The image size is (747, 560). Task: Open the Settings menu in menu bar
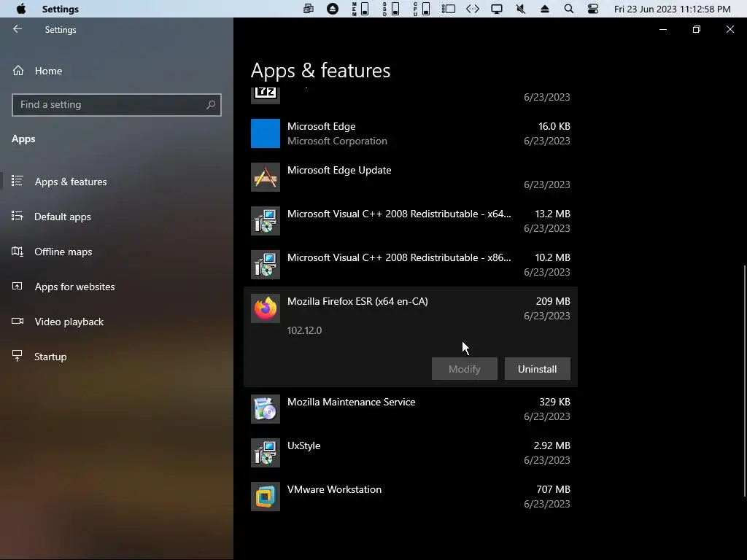(60, 9)
